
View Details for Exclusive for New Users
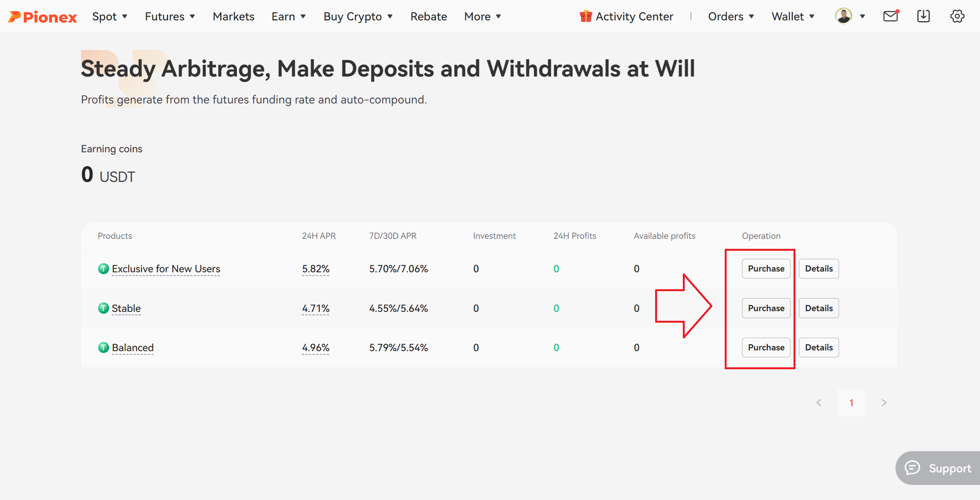tap(819, 268)
